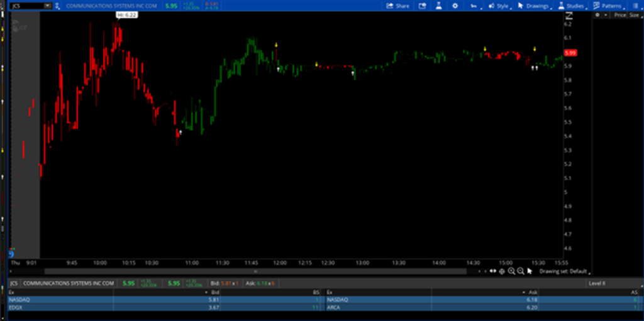This screenshot has width=644, height=321.
Task: Select the pan crosshair icon below chart
Action: click(502, 271)
